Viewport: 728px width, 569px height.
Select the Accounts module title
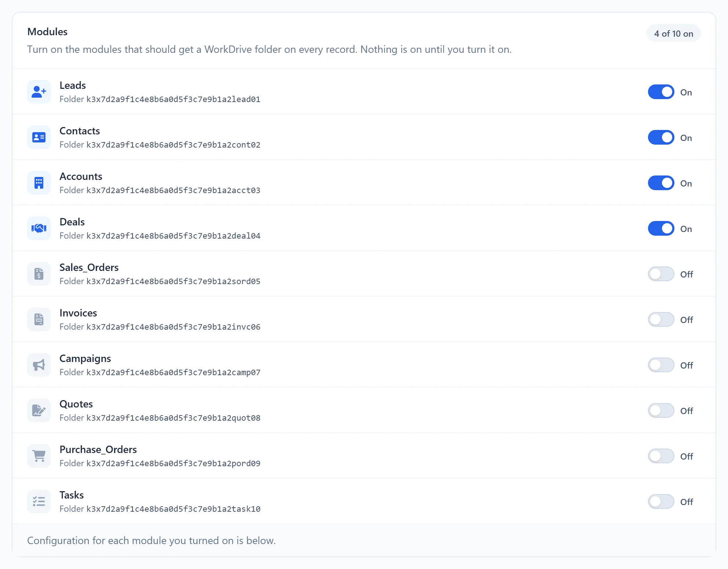click(x=81, y=176)
